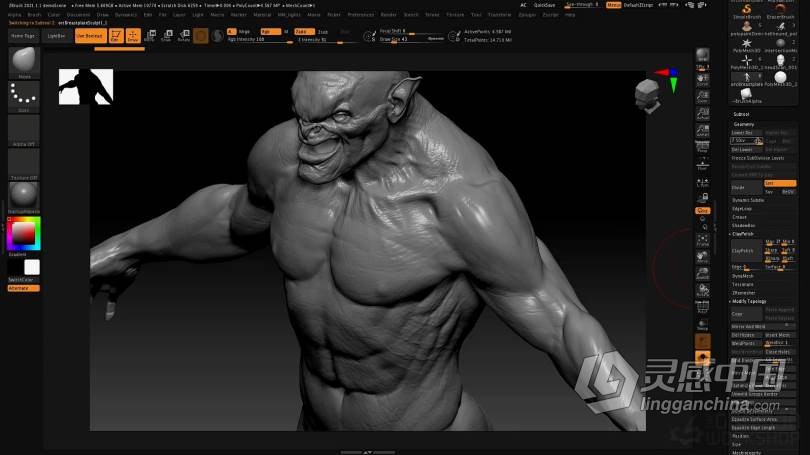The height and width of the screenshot is (455, 810).
Task: Select the white secondary color swatch
Action: pos(32,267)
